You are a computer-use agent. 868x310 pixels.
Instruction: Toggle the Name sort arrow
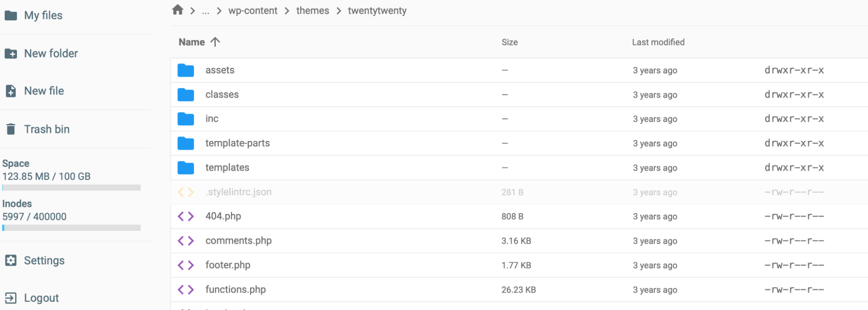(215, 42)
